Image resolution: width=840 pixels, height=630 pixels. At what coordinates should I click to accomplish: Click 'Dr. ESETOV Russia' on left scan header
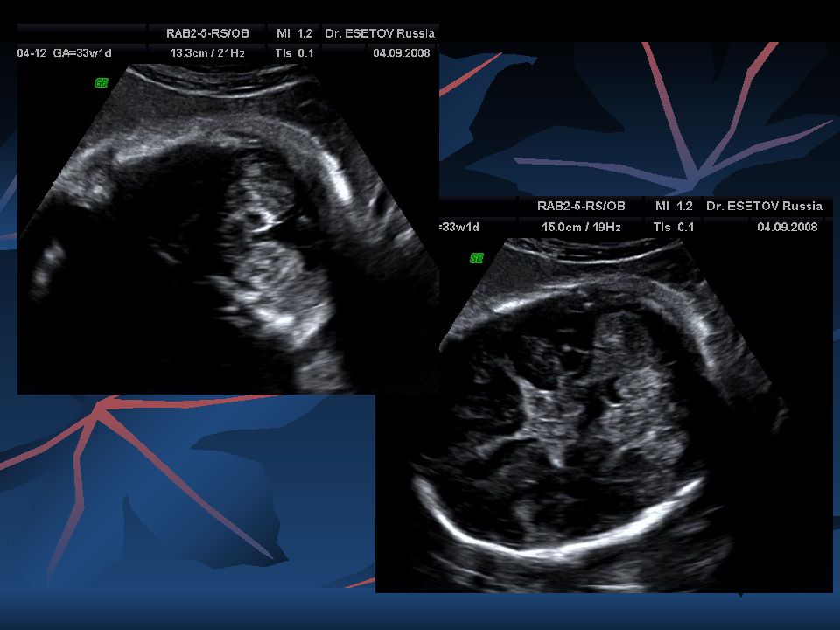click(x=380, y=33)
